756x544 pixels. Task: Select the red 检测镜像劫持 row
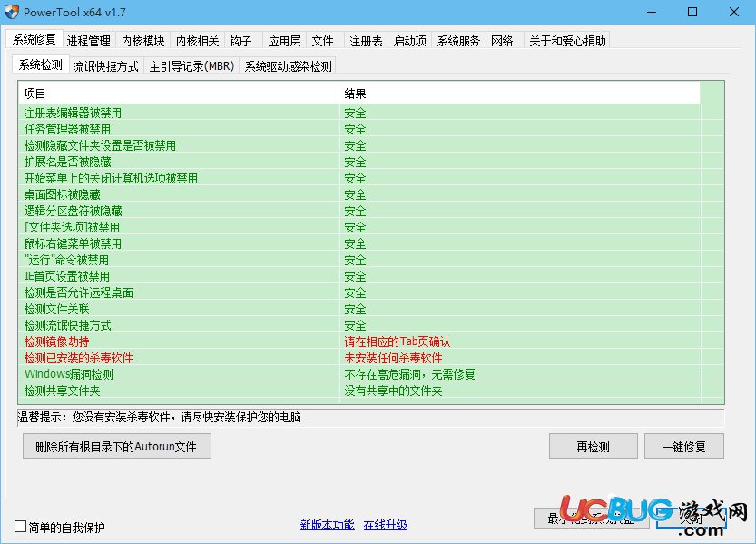click(359, 341)
